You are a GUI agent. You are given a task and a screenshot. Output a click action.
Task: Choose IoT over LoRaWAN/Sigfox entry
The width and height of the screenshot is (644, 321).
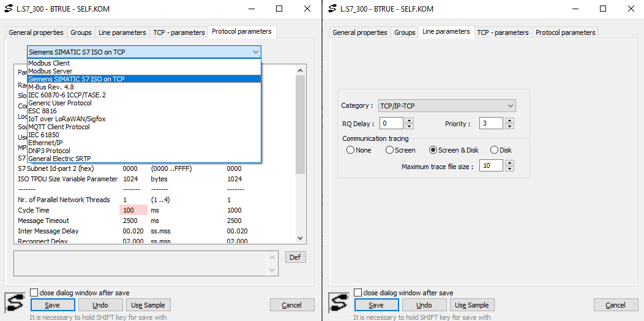pos(144,119)
